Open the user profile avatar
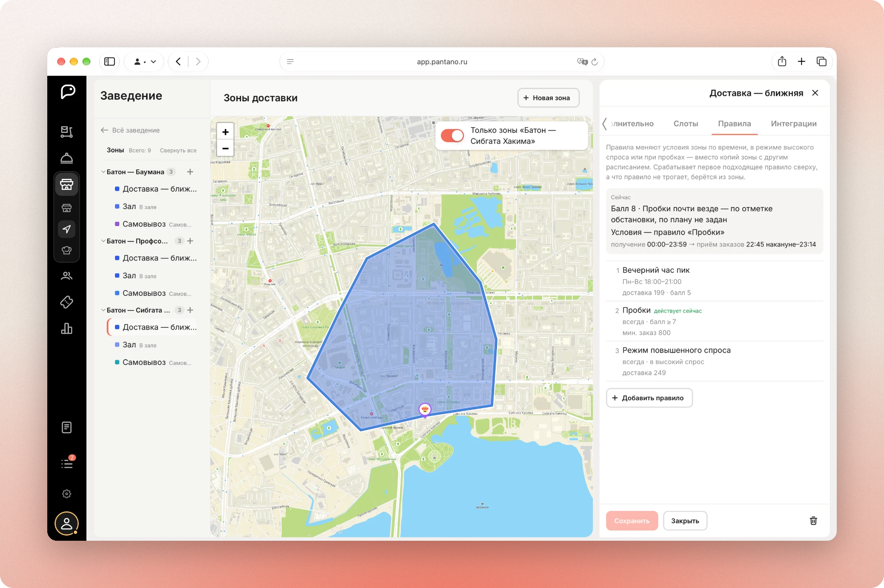This screenshot has width=884, height=588. 66,523
